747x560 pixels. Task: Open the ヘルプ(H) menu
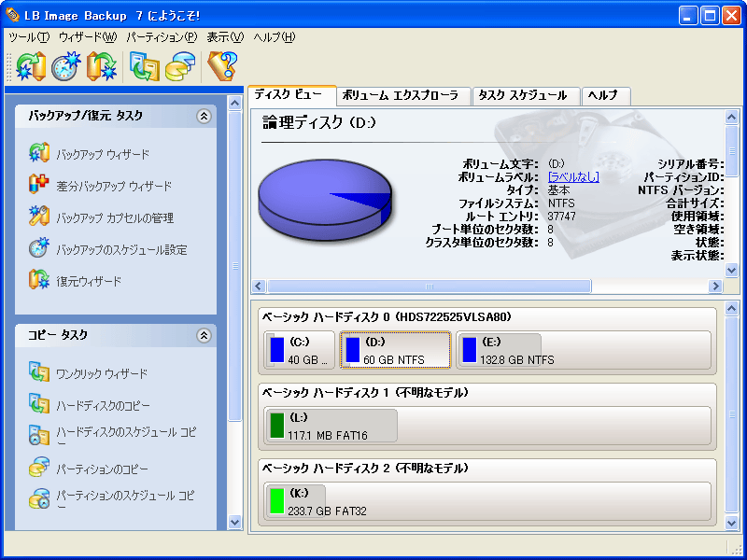pyautogui.click(x=275, y=37)
